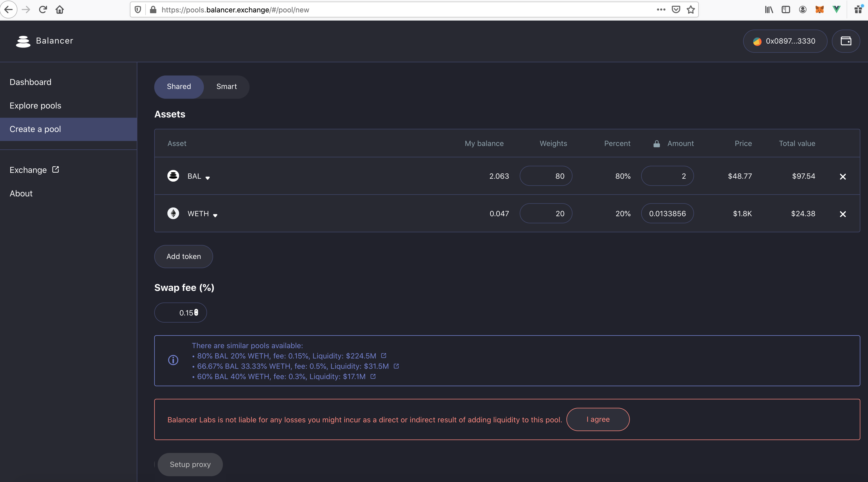Open Vue devtools extension icon
868x482 pixels.
[x=836, y=10]
